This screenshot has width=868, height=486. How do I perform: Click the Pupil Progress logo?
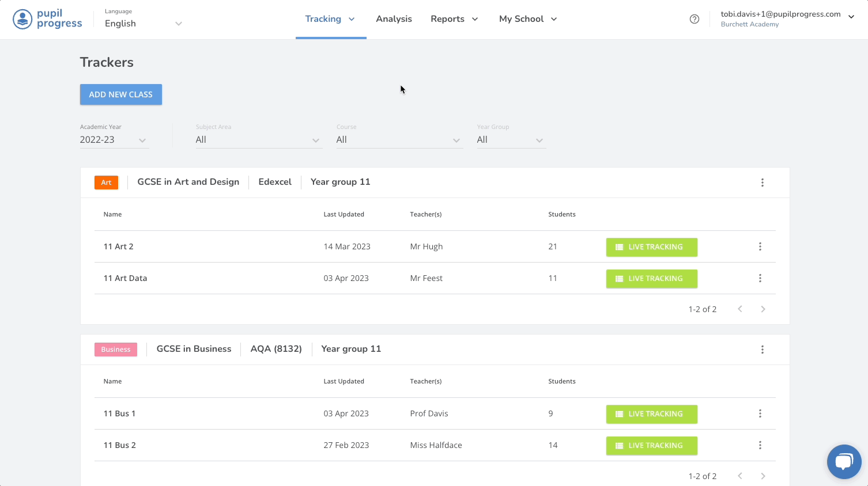point(47,19)
